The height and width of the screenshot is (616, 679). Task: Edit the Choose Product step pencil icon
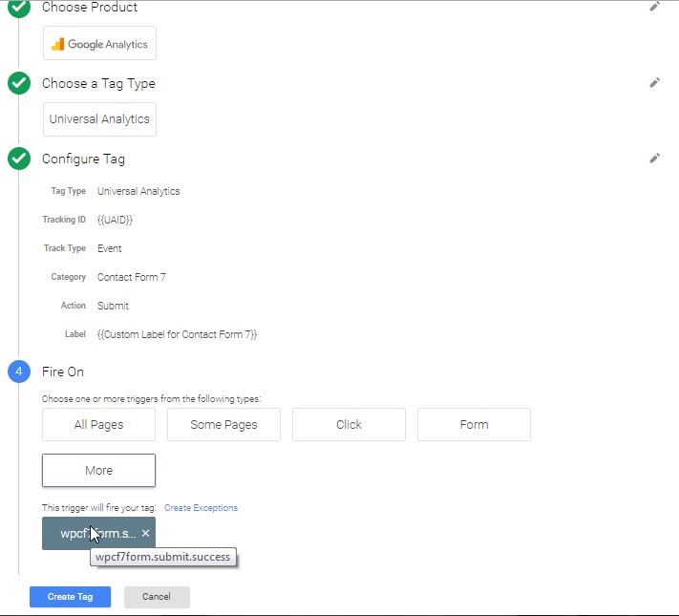coord(655,7)
